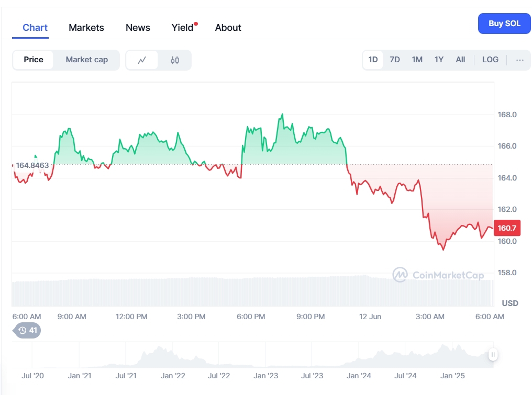Select the line chart icon
The width and height of the screenshot is (532, 395).
click(x=142, y=60)
